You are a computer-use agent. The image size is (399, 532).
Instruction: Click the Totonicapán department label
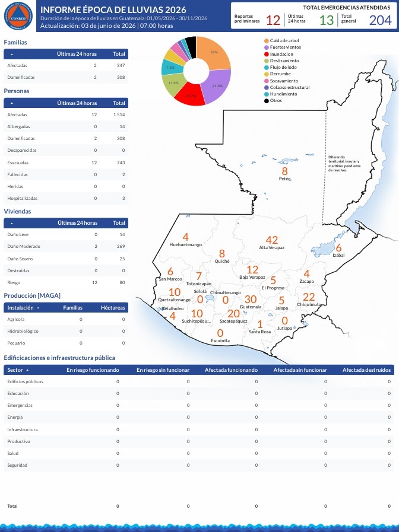[x=199, y=283]
